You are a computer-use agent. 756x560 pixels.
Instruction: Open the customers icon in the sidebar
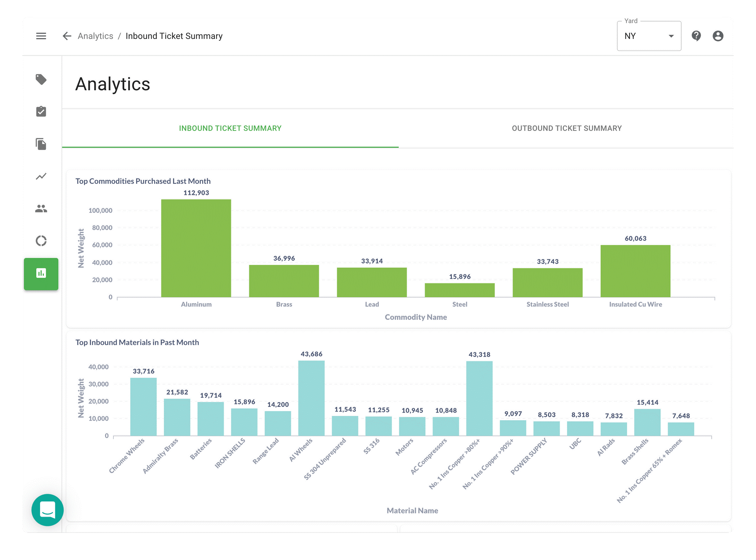pyautogui.click(x=41, y=208)
